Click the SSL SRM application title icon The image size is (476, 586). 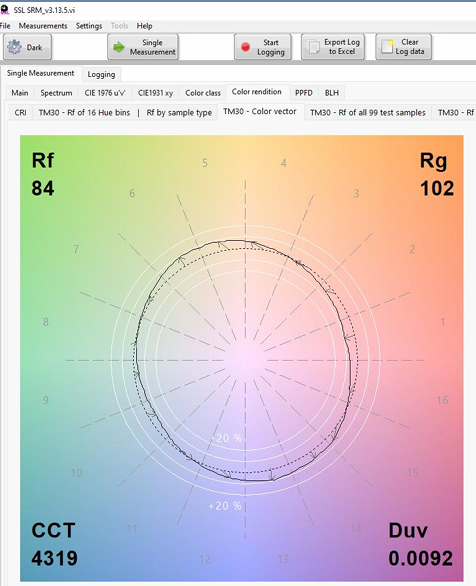4,10
